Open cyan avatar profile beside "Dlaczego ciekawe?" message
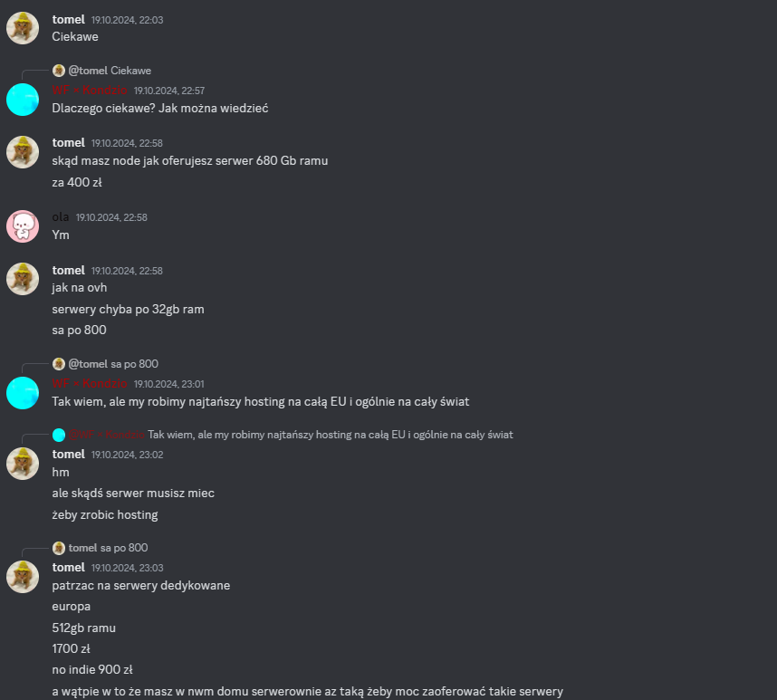This screenshot has height=700, width=777. click(23, 100)
